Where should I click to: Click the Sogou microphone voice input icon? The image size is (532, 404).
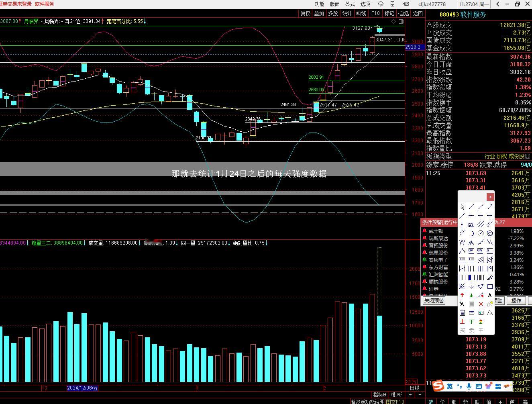click(x=469, y=386)
